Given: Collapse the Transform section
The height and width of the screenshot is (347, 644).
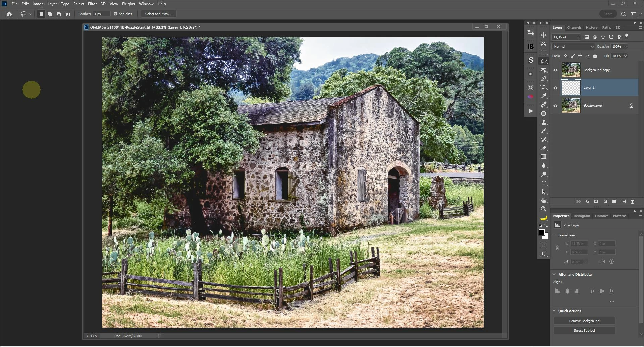Looking at the screenshot, I should point(554,235).
